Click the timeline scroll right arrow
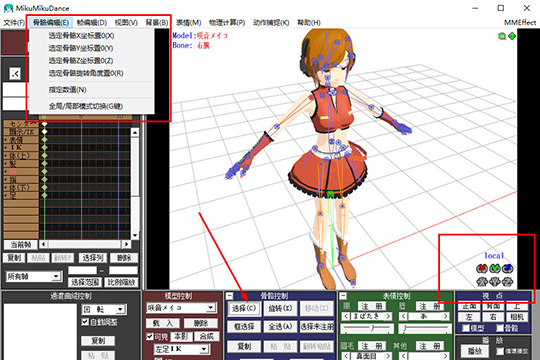Viewport: 540px width, 360px height. pos(126,244)
